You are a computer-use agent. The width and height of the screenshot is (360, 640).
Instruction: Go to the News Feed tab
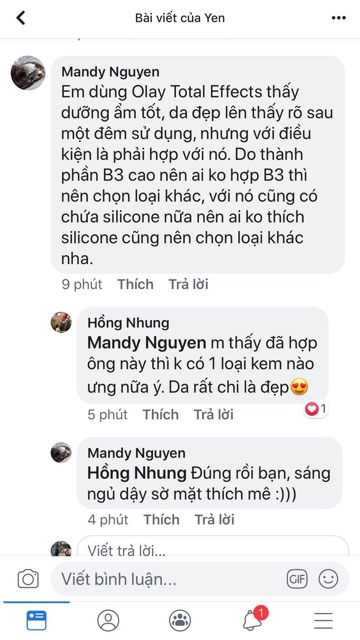pyautogui.click(x=36, y=620)
